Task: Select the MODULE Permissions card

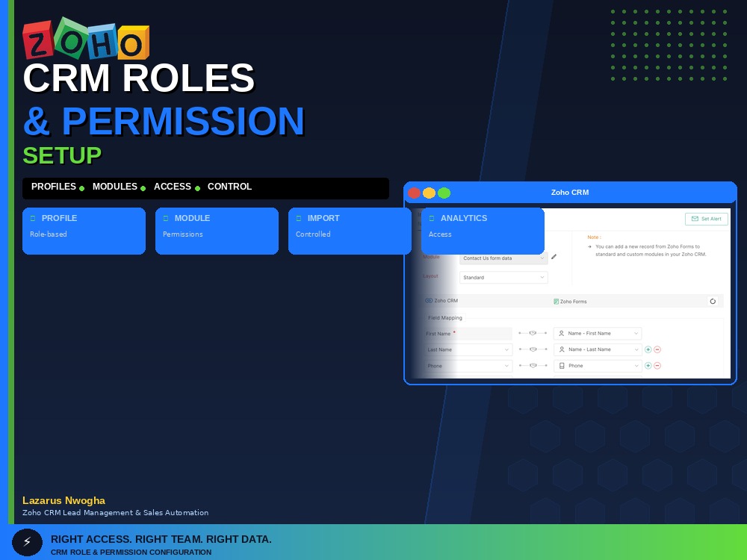Action: (x=217, y=231)
